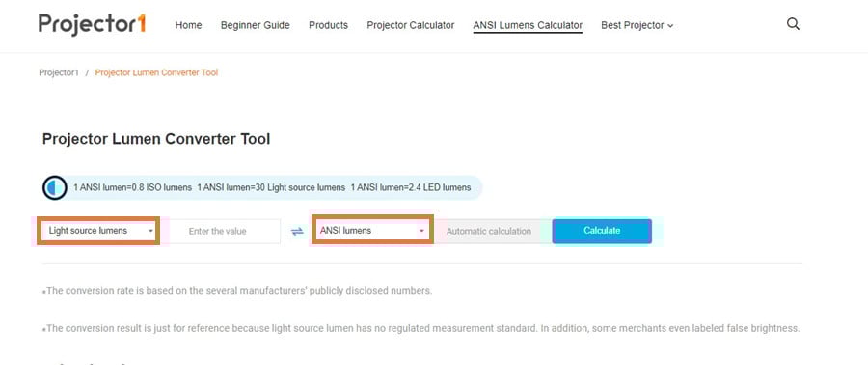The width and height of the screenshot is (868, 365).
Task: Open the Projector Calculator page
Action: tap(411, 25)
